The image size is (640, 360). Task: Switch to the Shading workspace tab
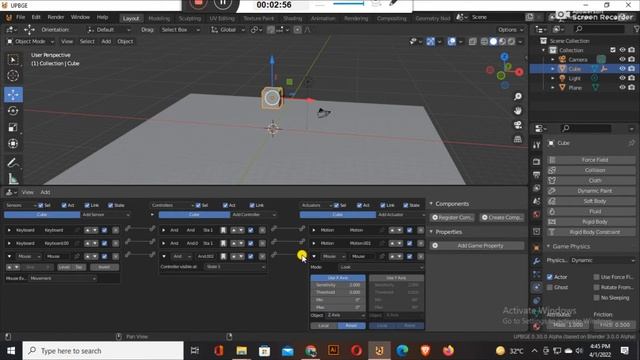tap(293, 18)
